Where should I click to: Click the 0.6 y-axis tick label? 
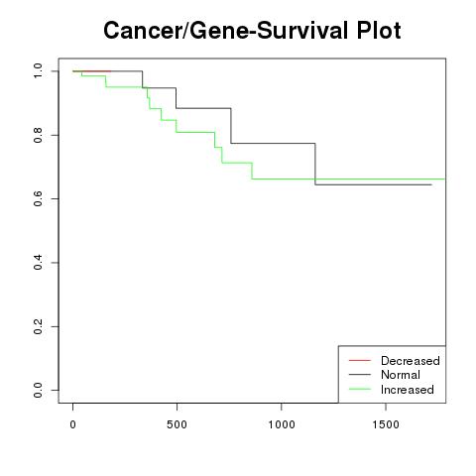38,198
